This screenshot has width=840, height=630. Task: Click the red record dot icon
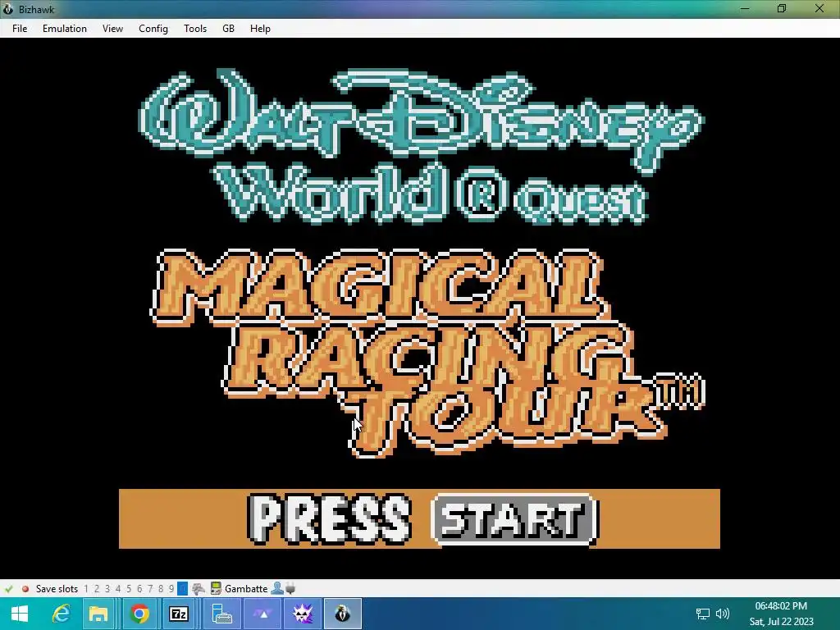[x=25, y=589]
